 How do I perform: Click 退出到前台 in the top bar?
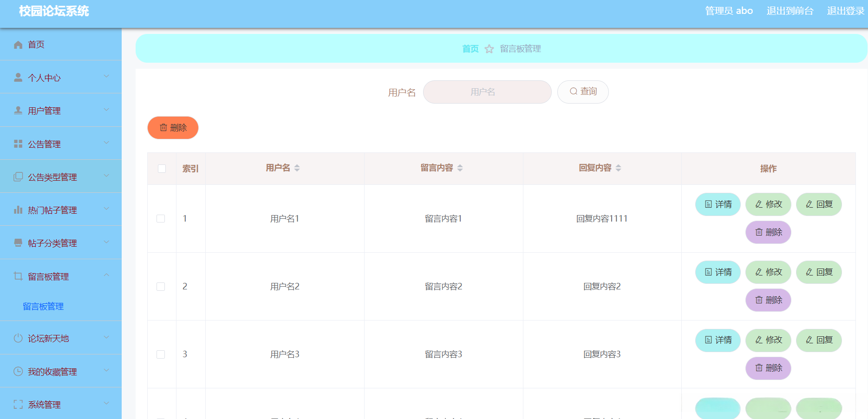point(790,11)
